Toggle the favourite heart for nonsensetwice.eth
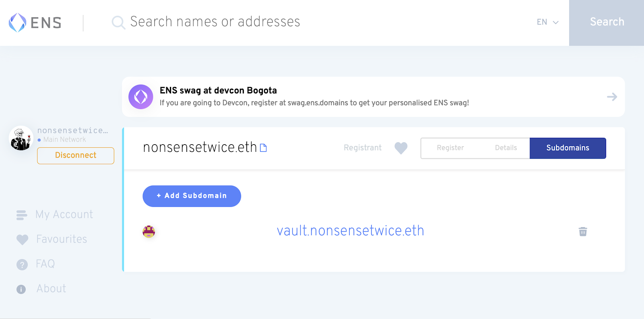644x319 pixels. 401,148
